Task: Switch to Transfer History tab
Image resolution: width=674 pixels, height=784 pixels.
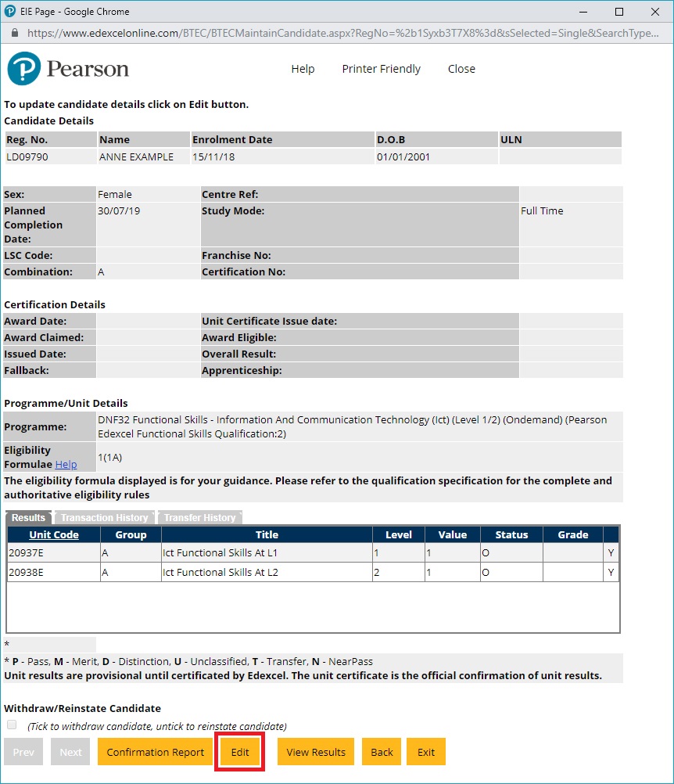Action: 199,517
